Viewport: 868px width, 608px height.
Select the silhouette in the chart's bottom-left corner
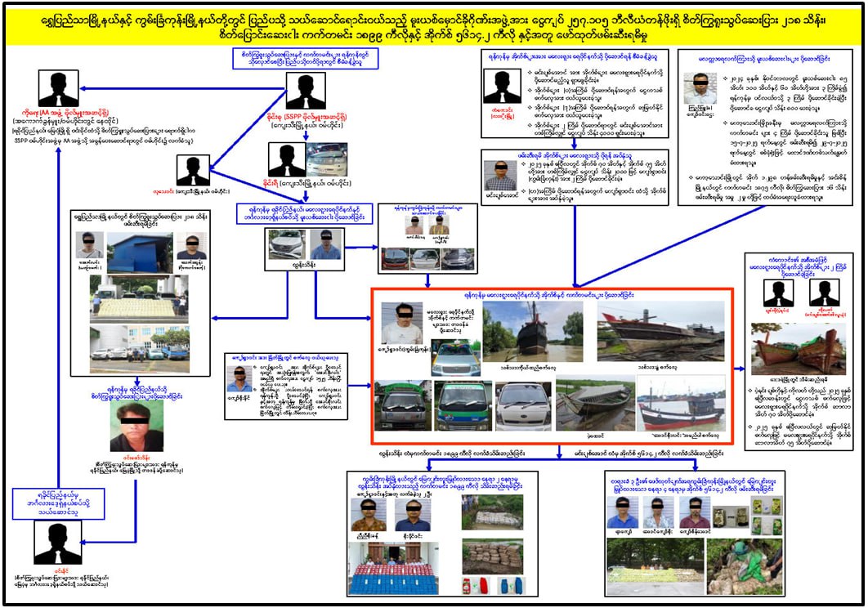click(x=57, y=542)
